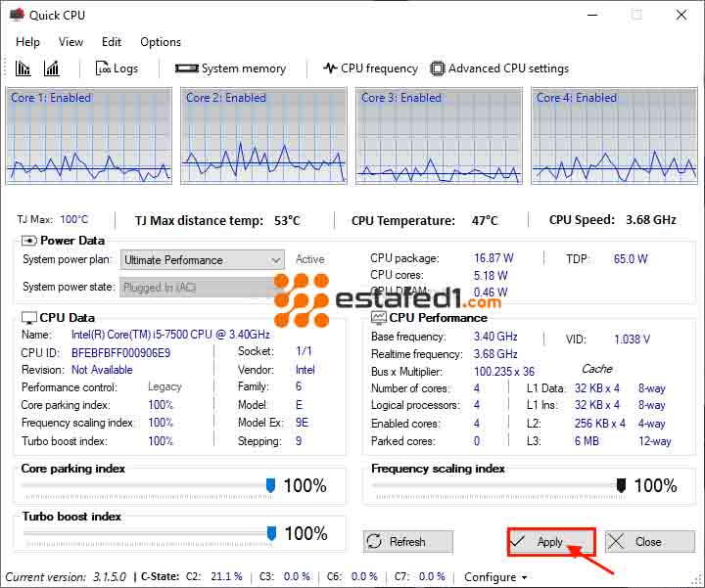This screenshot has width=705, height=588.
Task: Click the Core parking index slider handle
Action: pos(270,485)
